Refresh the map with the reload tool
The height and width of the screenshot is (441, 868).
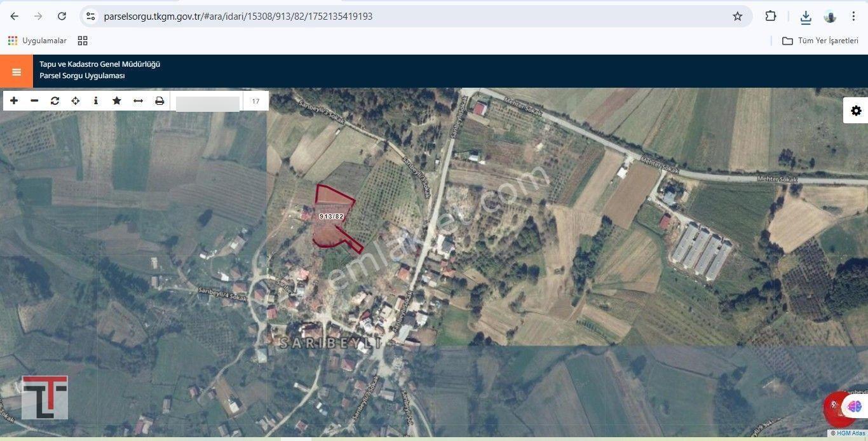(x=55, y=101)
